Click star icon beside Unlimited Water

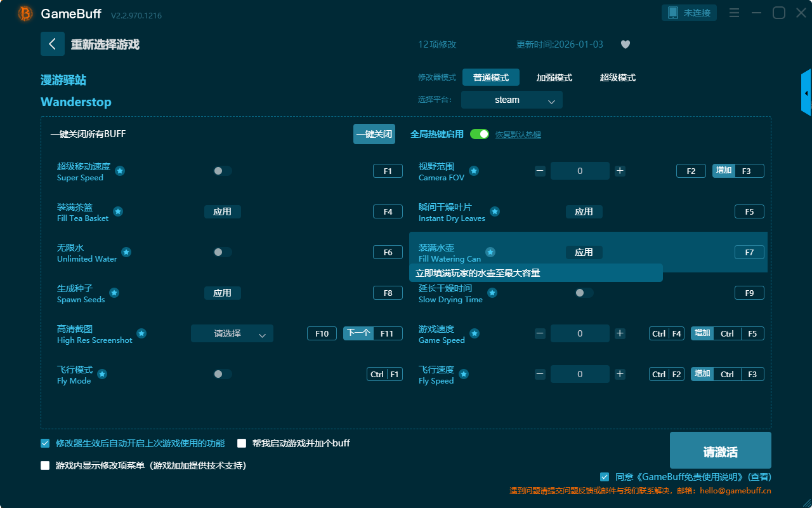pos(126,252)
